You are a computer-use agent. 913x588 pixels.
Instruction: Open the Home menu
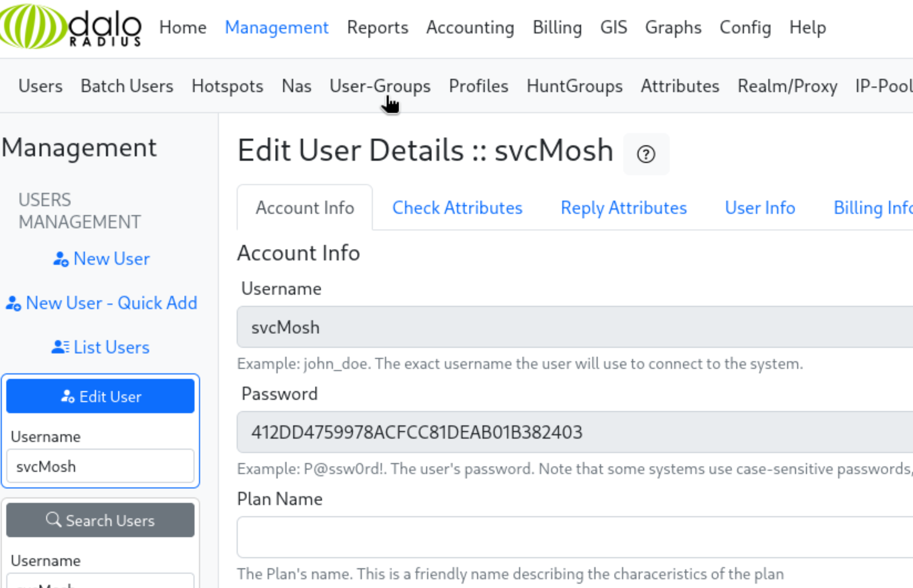183,27
